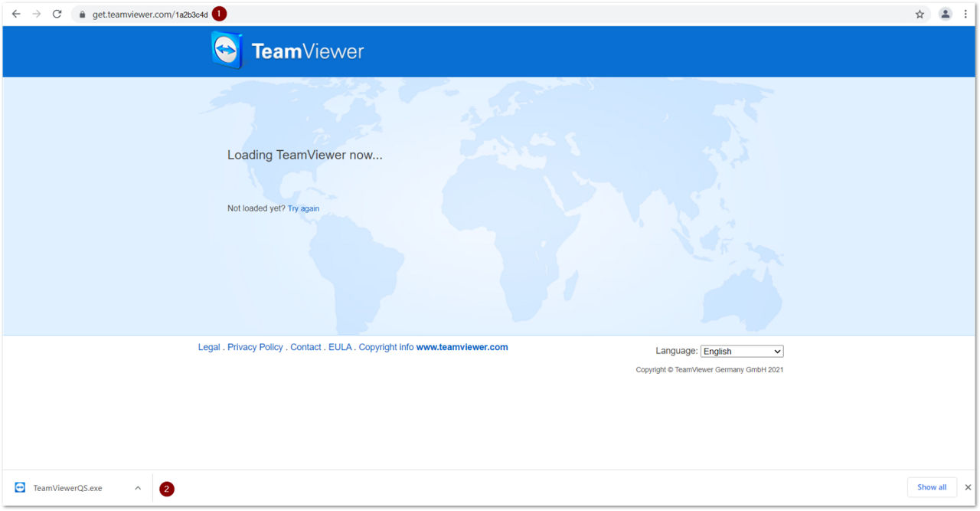Open the Legal link
Screen dimensions: 980x511
(209, 347)
